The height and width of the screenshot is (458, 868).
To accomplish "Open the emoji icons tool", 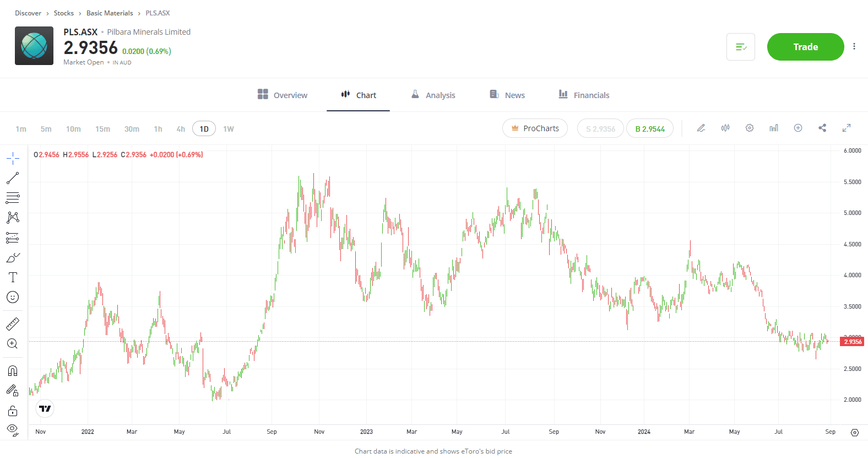I will tap(13, 297).
